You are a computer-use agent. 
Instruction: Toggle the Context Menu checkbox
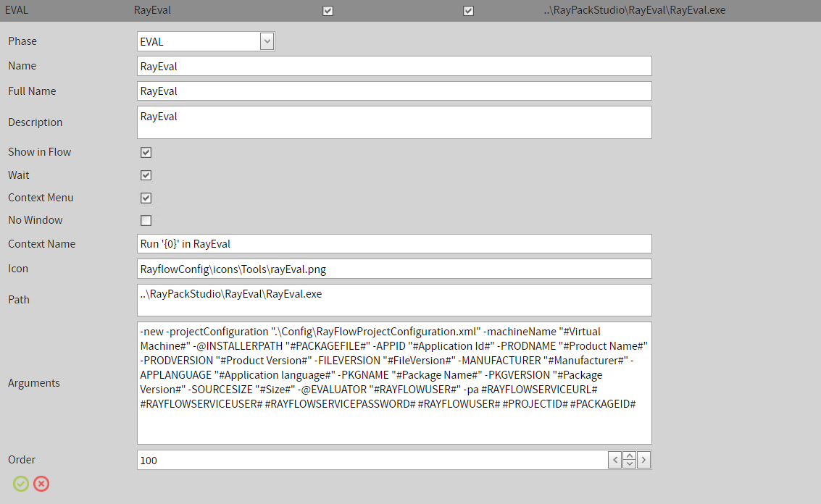click(x=146, y=198)
